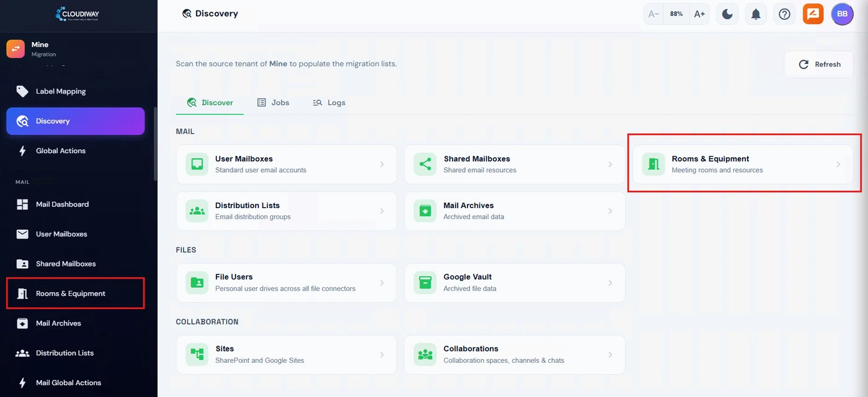Screen dimensions: 868x397
Task: Switch to the Jobs tab
Action: 273,103
